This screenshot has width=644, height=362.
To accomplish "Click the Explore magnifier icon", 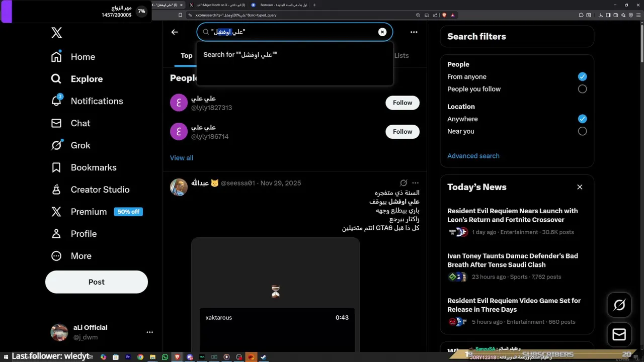I will [56, 79].
